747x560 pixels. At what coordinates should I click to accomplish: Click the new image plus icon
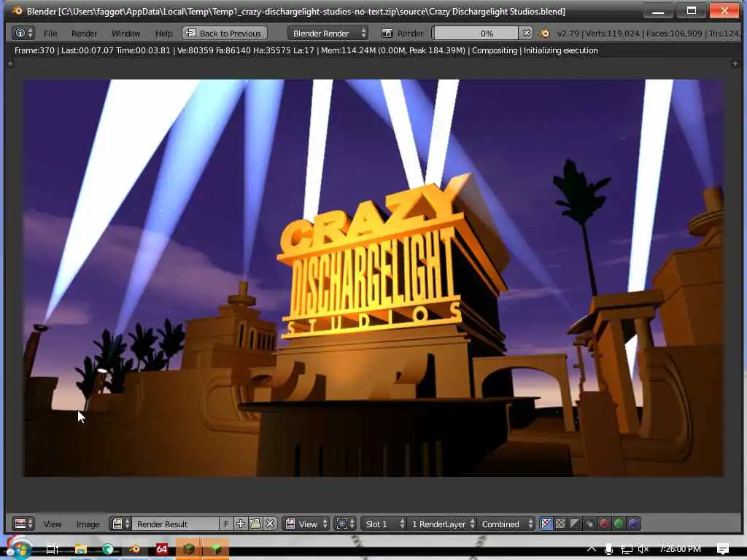coord(241,524)
